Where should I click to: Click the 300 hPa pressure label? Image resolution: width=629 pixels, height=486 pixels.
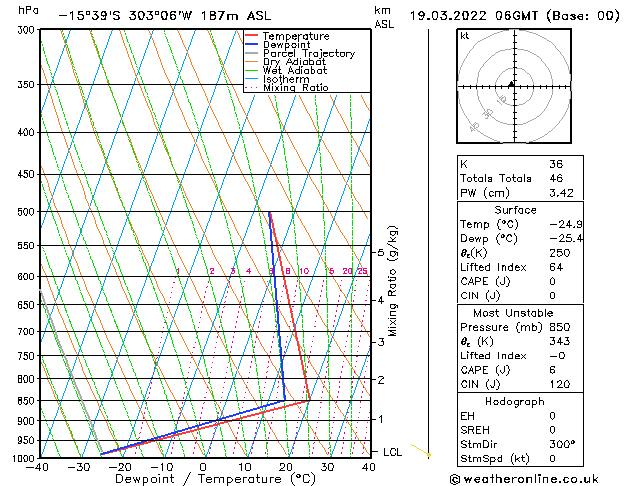click(x=28, y=30)
